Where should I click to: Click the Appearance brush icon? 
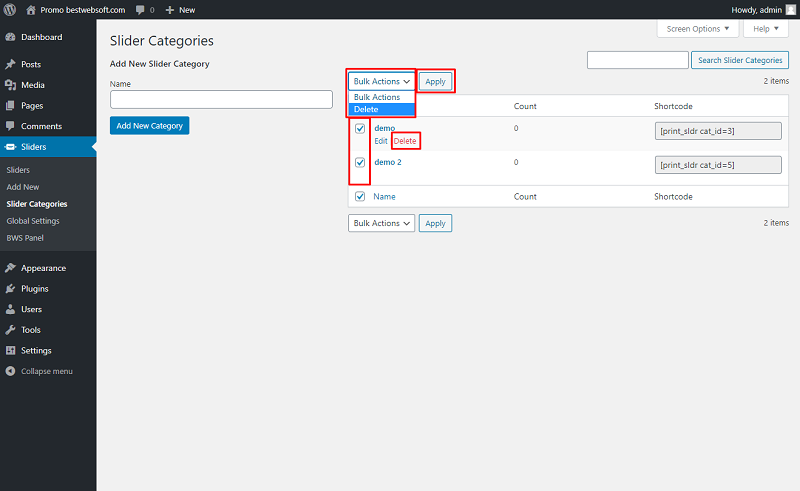pyautogui.click(x=10, y=268)
